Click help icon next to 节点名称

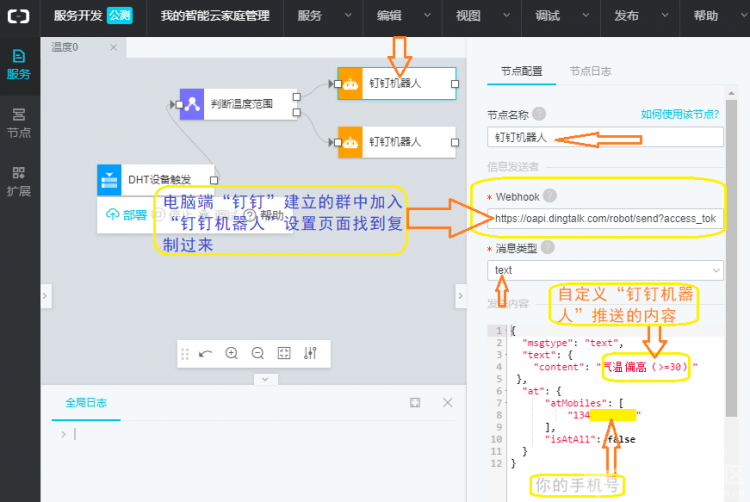point(539,114)
